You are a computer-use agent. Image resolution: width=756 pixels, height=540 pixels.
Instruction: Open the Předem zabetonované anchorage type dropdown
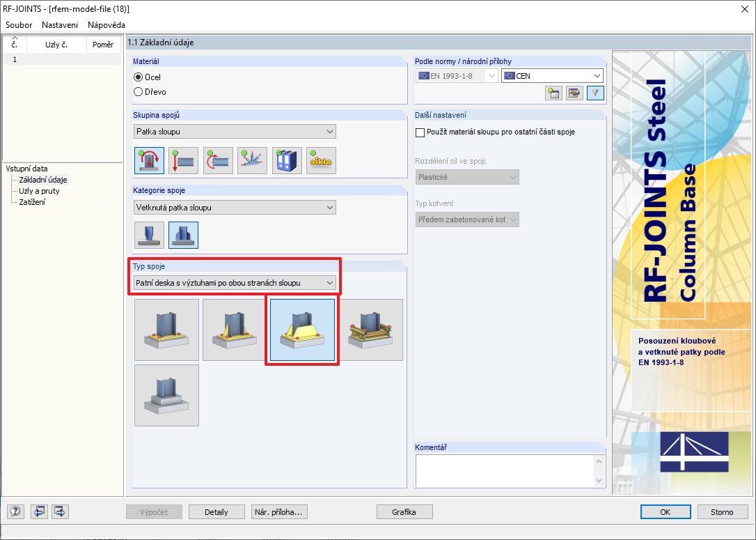tap(467, 219)
